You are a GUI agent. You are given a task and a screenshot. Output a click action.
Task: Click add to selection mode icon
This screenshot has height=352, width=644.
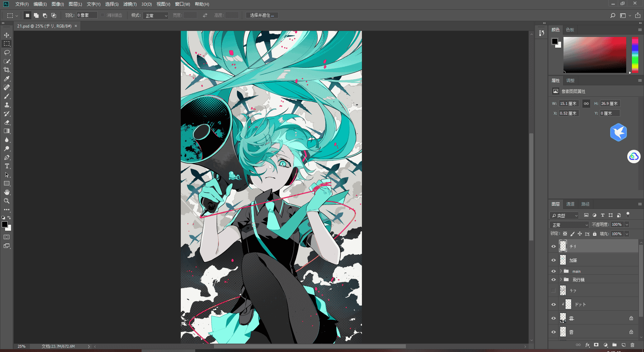click(36, 15)
